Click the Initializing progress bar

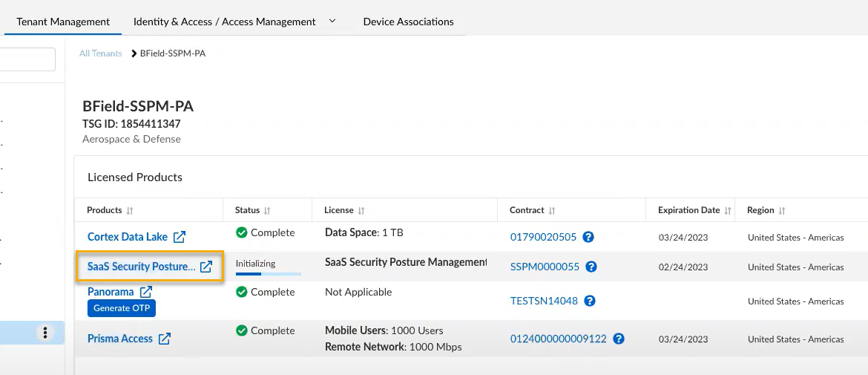[268, 273]
